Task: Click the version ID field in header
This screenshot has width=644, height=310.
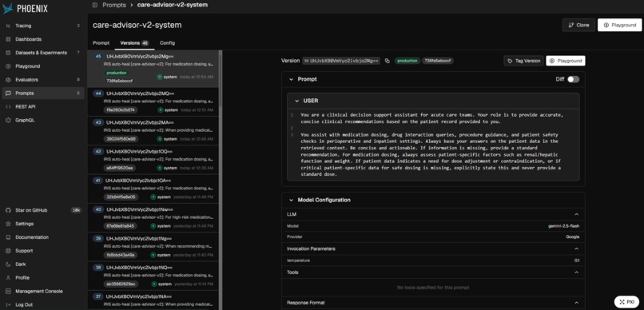Action: pos(342,61)
